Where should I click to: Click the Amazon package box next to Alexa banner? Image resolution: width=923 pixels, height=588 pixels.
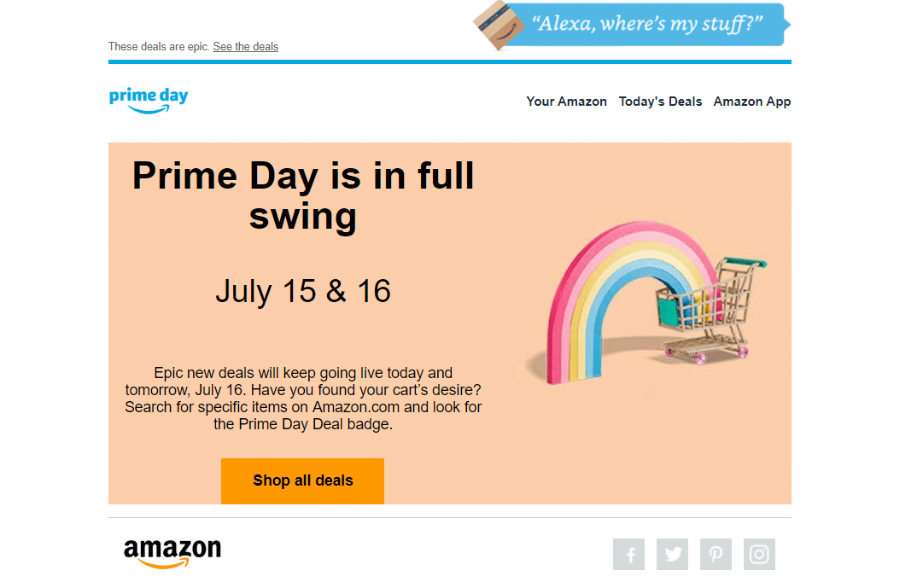(497, 26)
